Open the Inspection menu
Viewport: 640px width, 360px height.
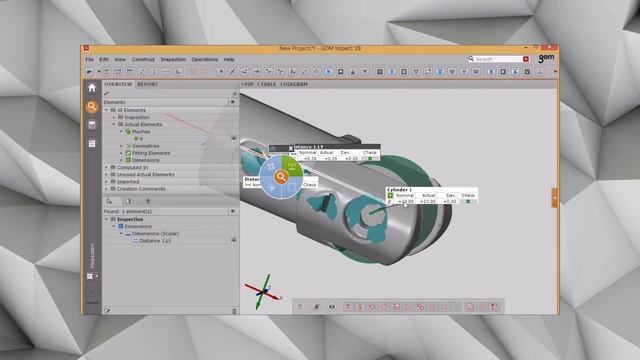coord(173,59)
